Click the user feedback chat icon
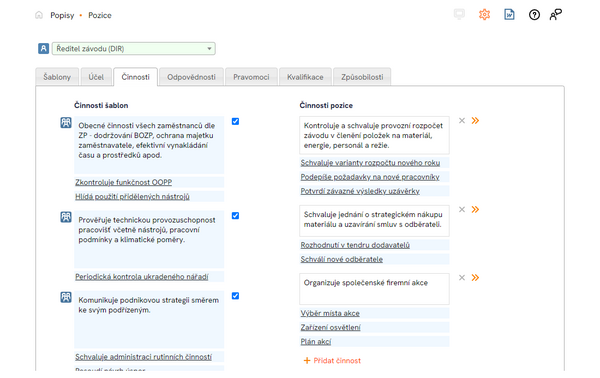Viewport: 600px width, 378px height. tap(556, 15)
